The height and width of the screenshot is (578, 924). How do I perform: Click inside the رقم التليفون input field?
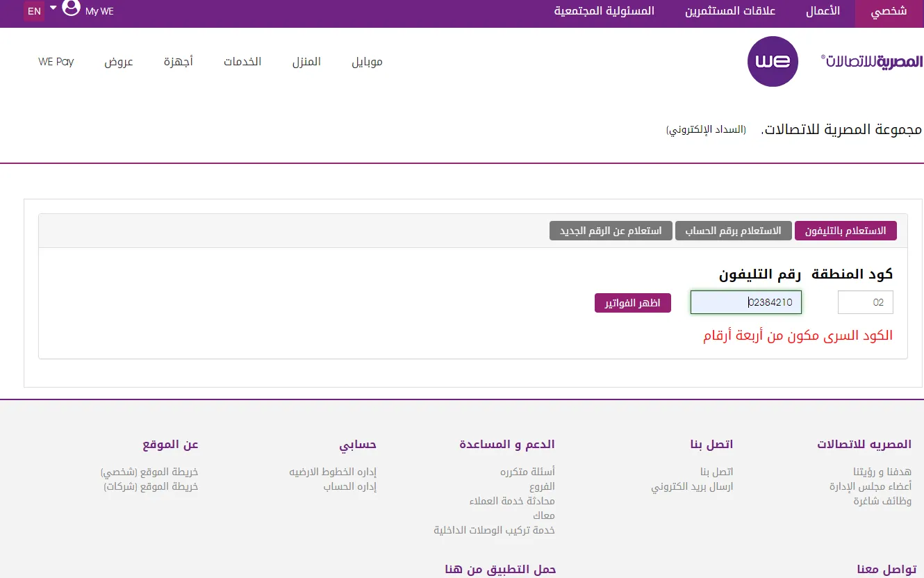click(x=745, y=302)
